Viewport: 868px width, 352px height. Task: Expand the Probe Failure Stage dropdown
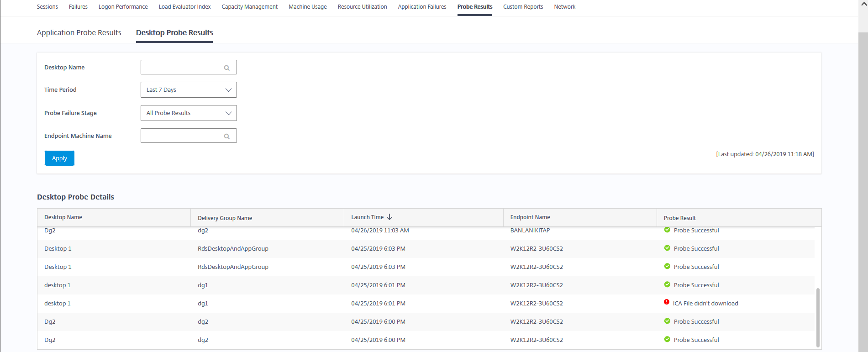point(189,113)
